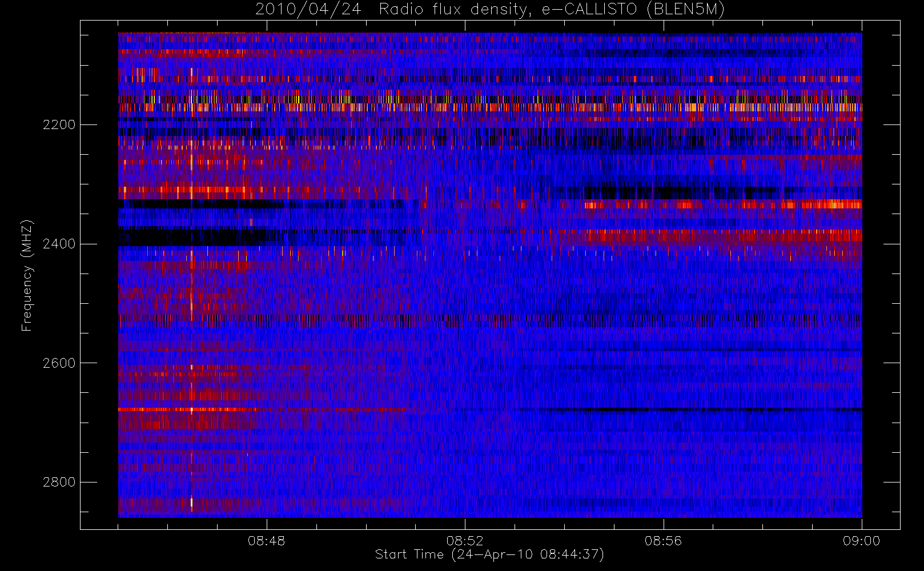Click the 'Frequency (MHZ)' axis label
The width and height of the screenshot is (924, 571).
(27, 275)
